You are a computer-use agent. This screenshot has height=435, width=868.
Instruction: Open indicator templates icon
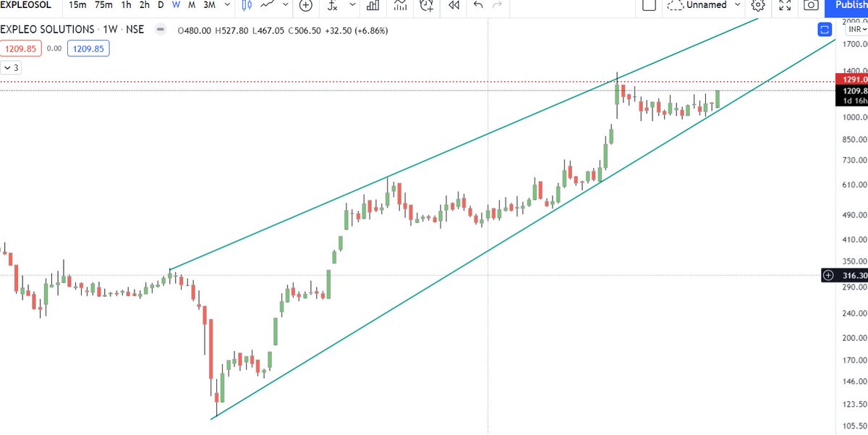tap(400, 5)
